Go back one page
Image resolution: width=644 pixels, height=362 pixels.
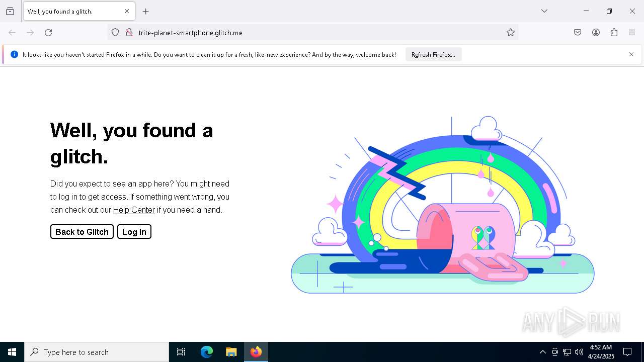pos(12,33)
